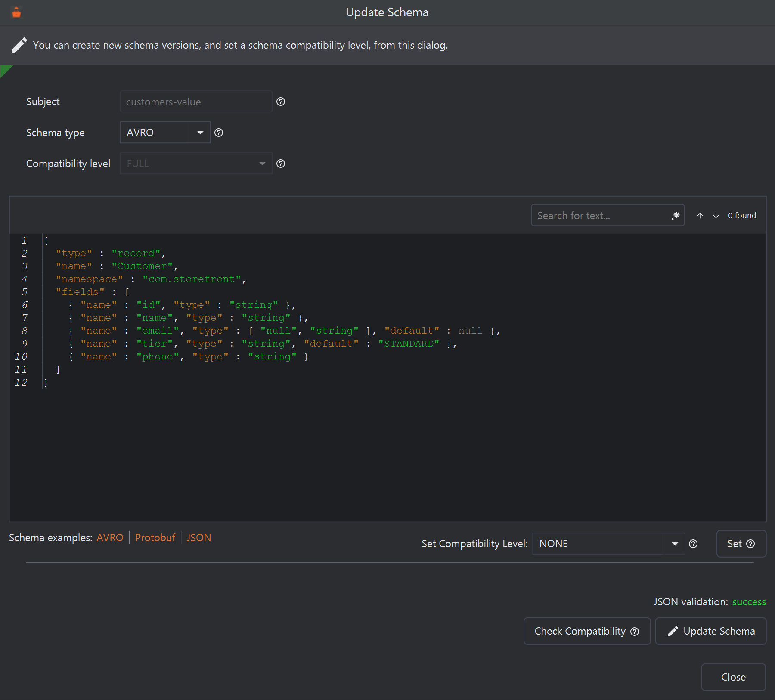This screenshot has height=700, width=775.
Task: Click the help icon next to Subject field
Action: 281,102
